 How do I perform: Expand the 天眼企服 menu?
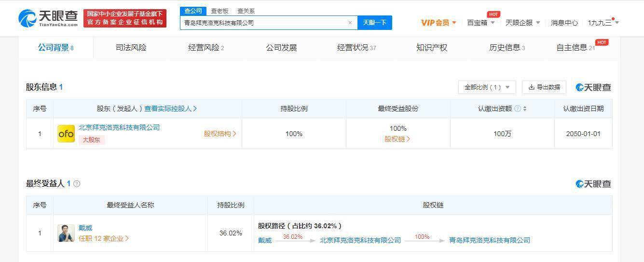point(523,23)
